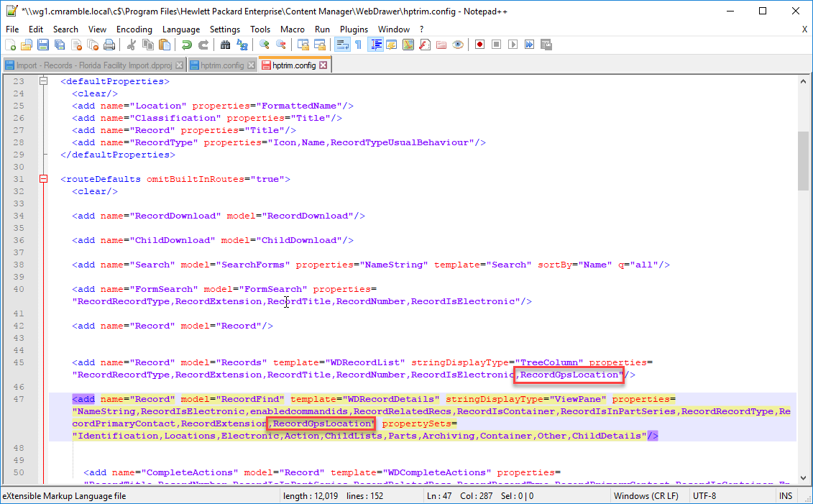This screenshot has height=504, width=813.
Task: Open the Macro menu
Action: point(293,29)
